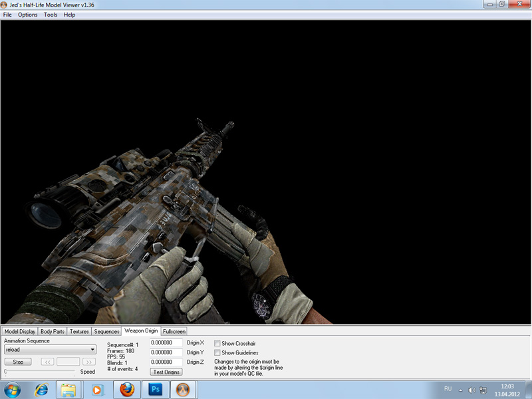Viewport: 532px width, 399px height.
Task: Open Internet Explorer from the taskbar
Action: (x=41, y=389)
